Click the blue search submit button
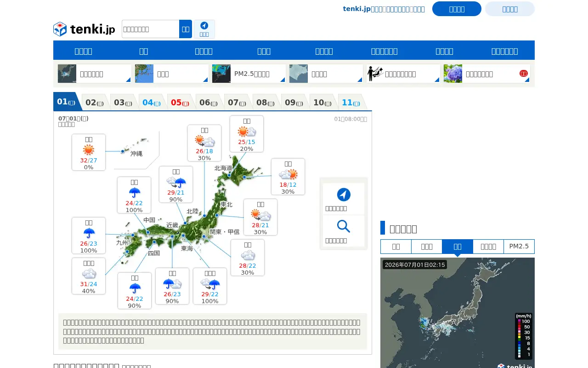 point(186,29)
